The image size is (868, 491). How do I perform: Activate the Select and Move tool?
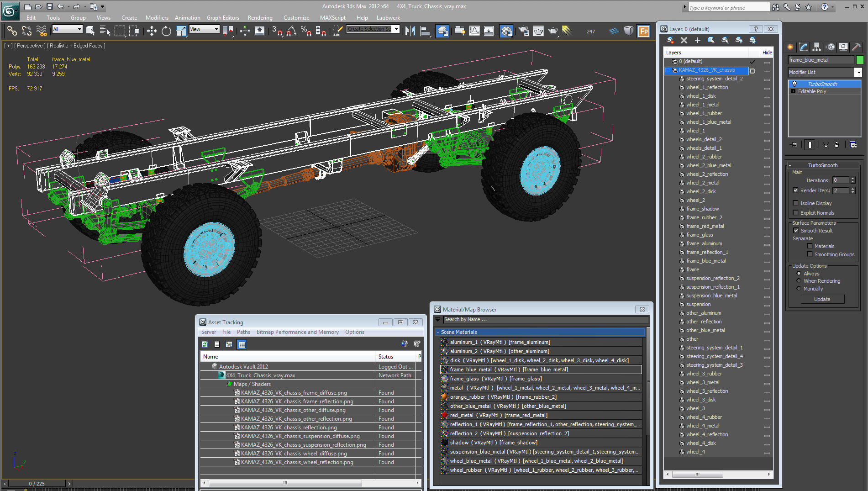click(x=151, y=31)
